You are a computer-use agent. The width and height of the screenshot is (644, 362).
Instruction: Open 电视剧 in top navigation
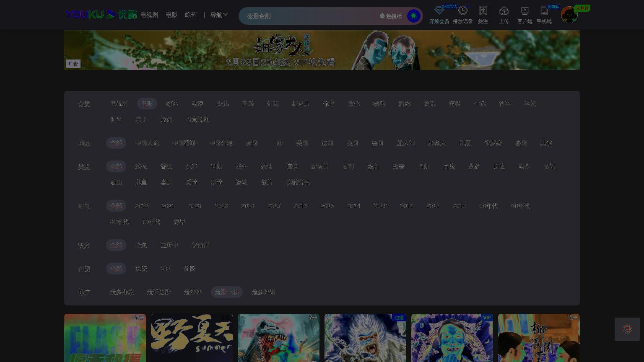pyautogui.click(x=149, y=15)
